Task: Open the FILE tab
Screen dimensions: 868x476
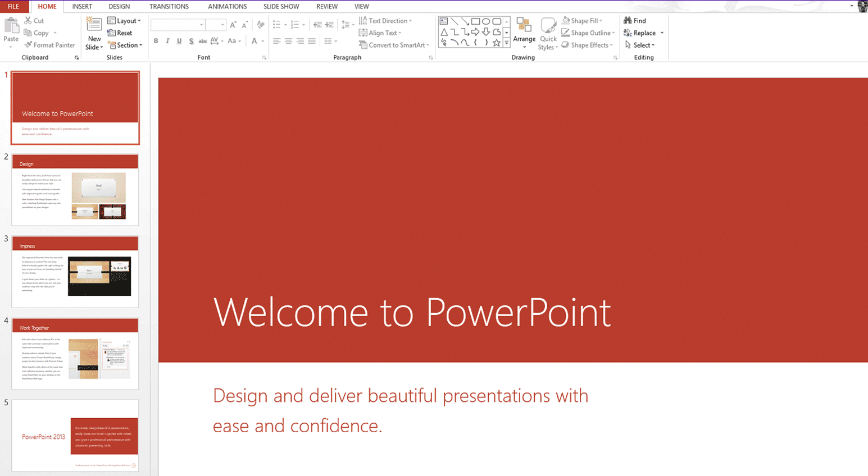Action: 13,6
